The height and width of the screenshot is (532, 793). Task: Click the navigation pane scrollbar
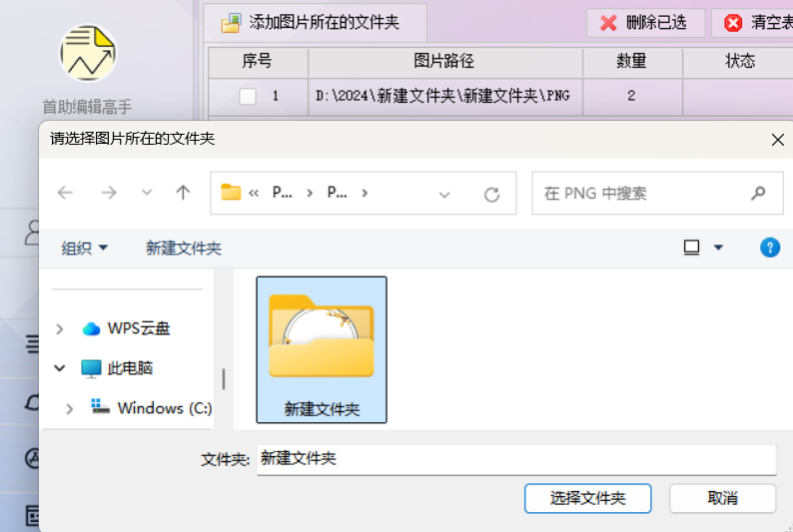224,379
